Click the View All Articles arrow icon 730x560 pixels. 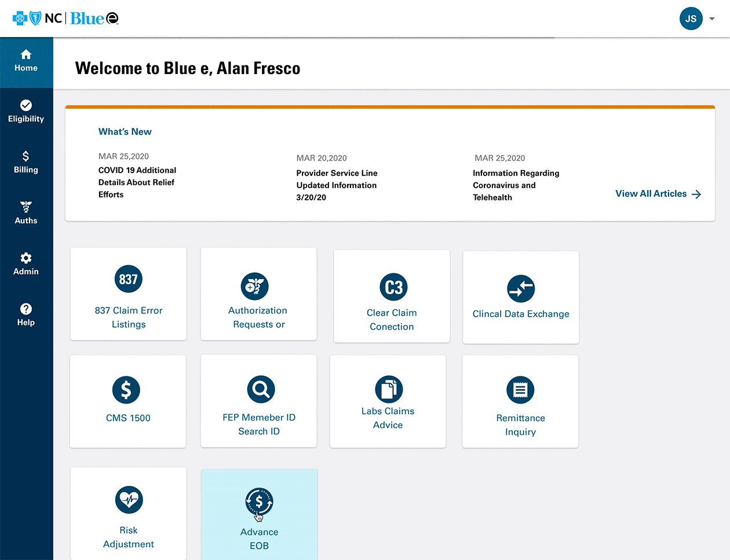coord(696,194)
